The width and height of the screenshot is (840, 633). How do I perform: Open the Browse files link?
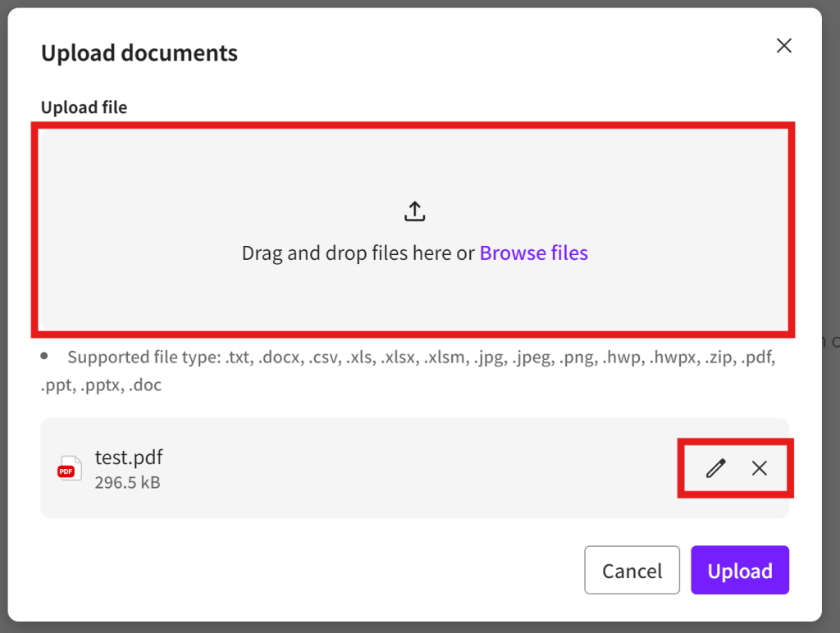(x=533, y=253)
